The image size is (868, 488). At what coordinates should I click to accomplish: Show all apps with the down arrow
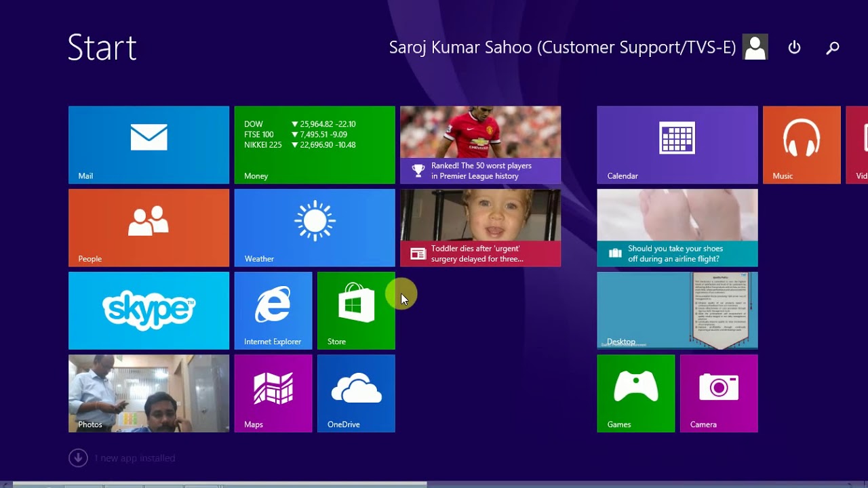78,458
